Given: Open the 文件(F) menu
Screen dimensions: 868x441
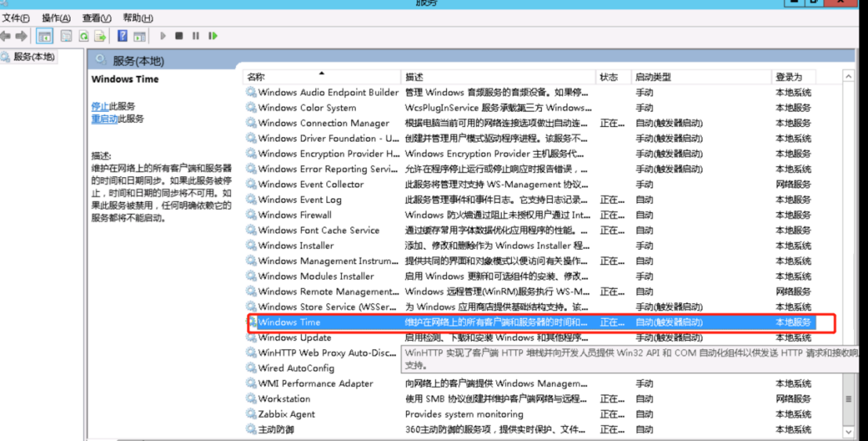Looking at the screenshot, I should 16,18.
